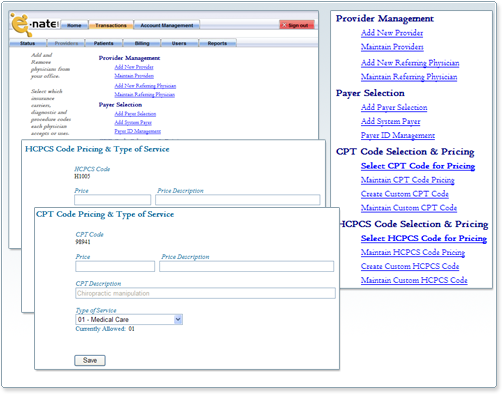
Task: Open Add System Payer in small window
Action: 133,123
